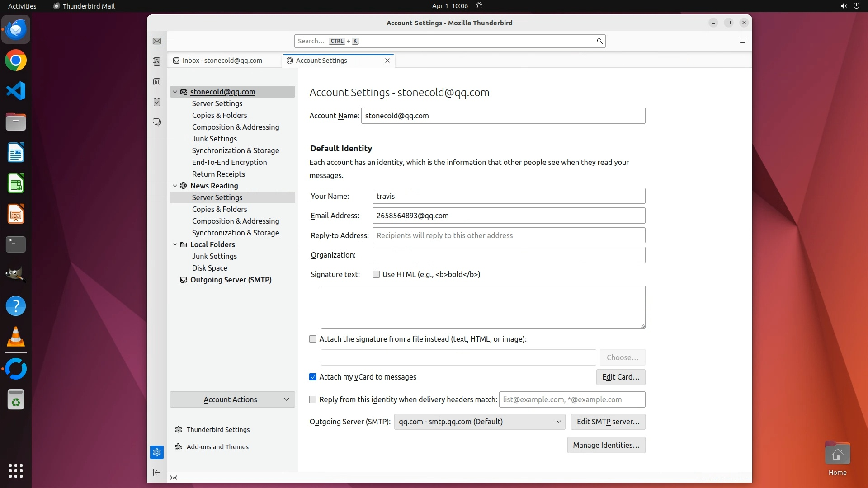Open the Address Book sidebar icon

157,61
